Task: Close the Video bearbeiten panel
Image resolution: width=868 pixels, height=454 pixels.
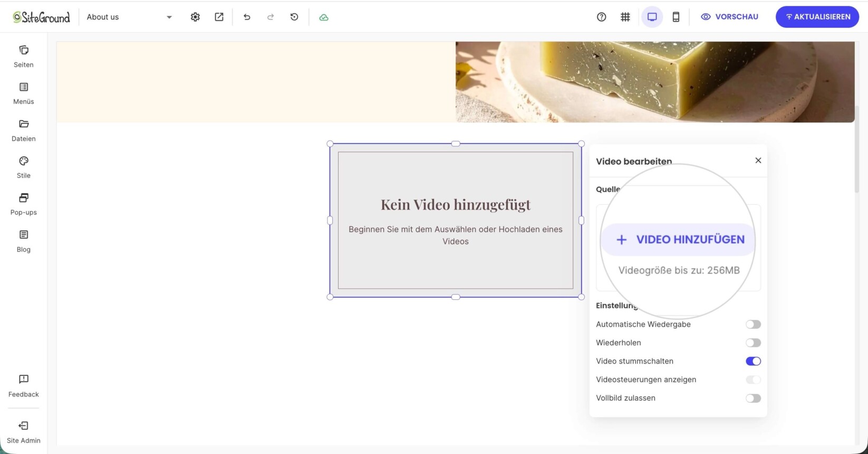Action: pyautogui.click(x=758, y=160)
